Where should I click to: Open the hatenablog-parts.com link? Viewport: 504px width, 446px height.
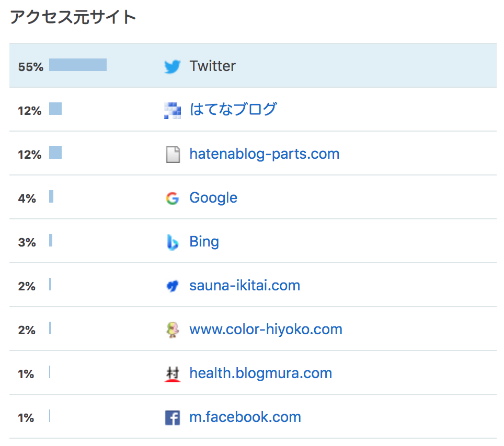(x=264, y=154)
